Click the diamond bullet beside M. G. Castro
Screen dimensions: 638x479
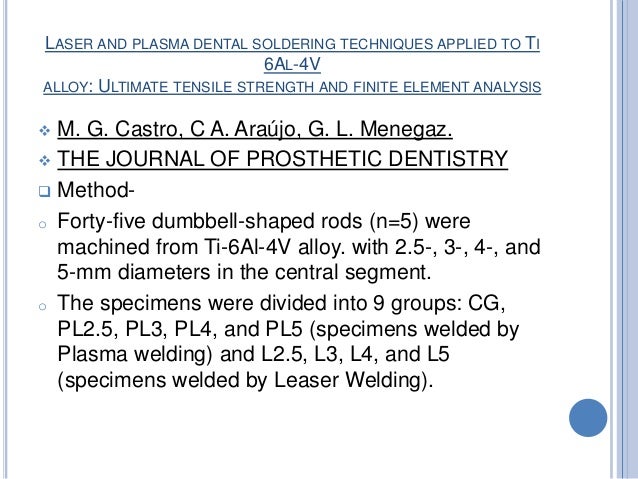pyautogui.click(x=44, y=131)
